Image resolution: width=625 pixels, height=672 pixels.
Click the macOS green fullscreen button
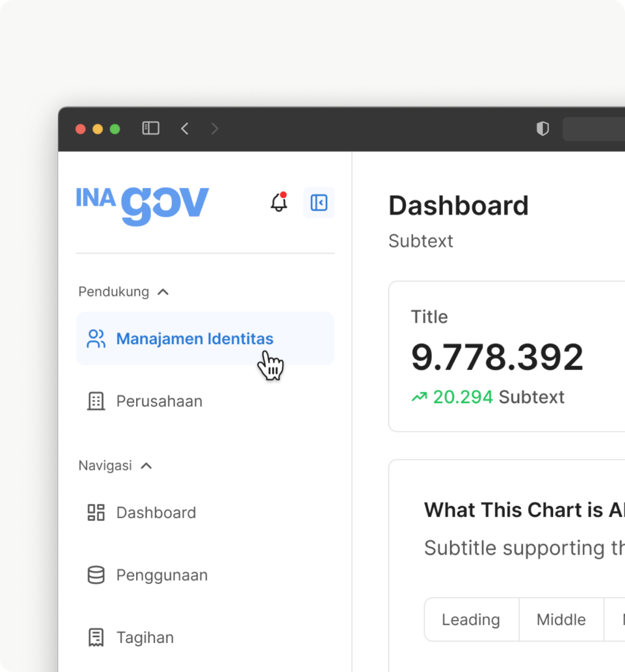[115, 129]
